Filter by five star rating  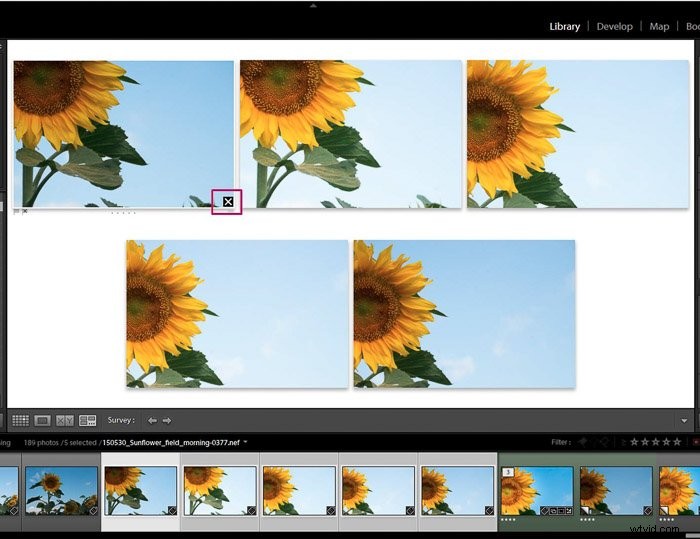point(677,442)
